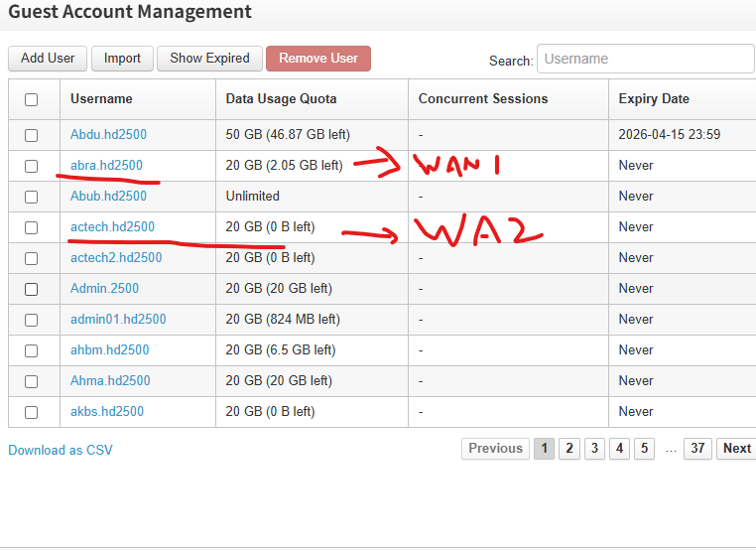
Task: Focus the Username search field
Action: [x=645, y=60]
